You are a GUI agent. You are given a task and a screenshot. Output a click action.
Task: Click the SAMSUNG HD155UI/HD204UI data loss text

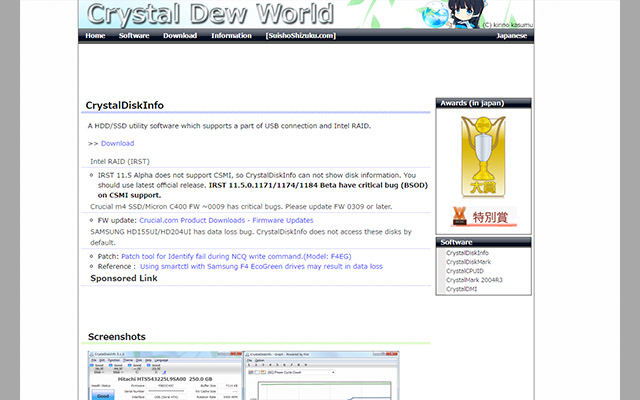(251, 237)
